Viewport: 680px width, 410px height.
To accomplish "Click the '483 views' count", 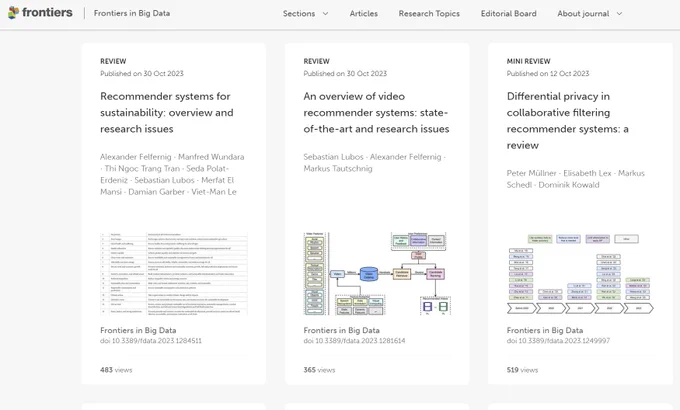I will point(116,370).
